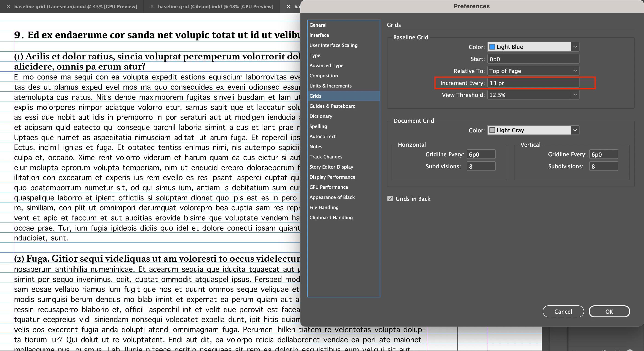Switch to baseline grid (Lanesman).indd tab
This screenshot has width=644, height=351.
coord(76,6)
